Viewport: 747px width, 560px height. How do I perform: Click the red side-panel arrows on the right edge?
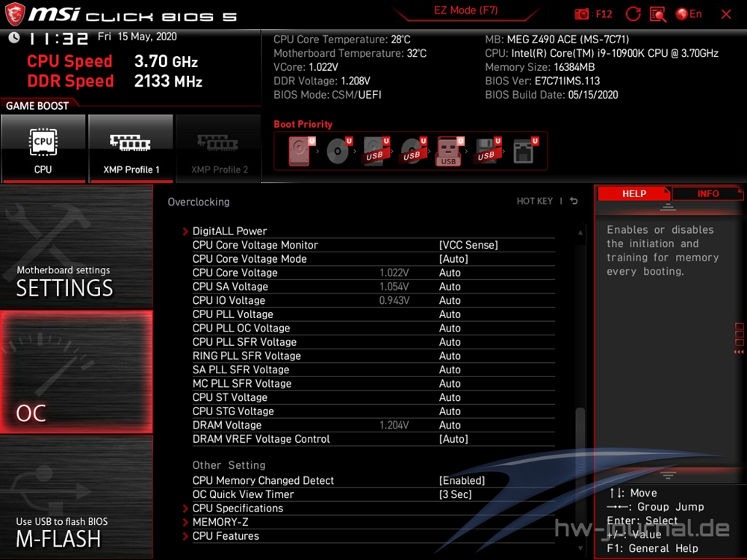coord(739,352)
